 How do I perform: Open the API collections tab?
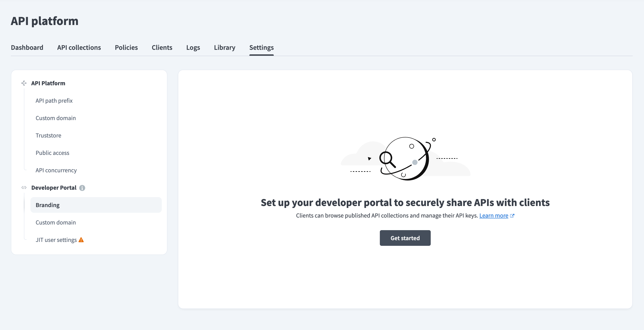[x=79, y=47]
